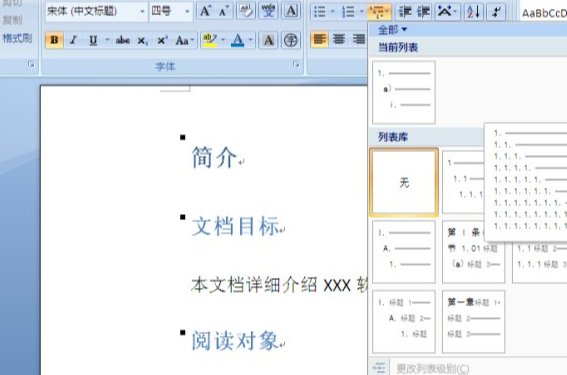Click the character shading icon
This screenshot has width=567, height=375.
[x=268, y=40]
